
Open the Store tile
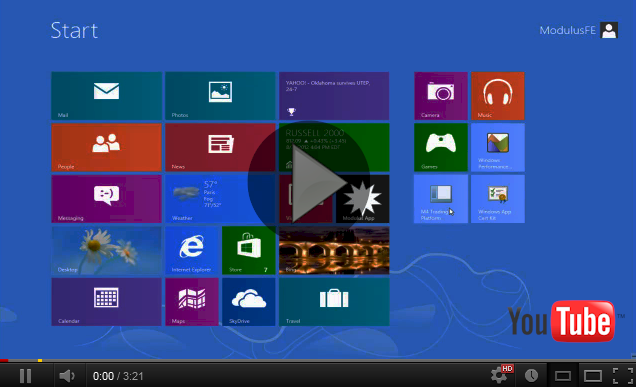249,251
